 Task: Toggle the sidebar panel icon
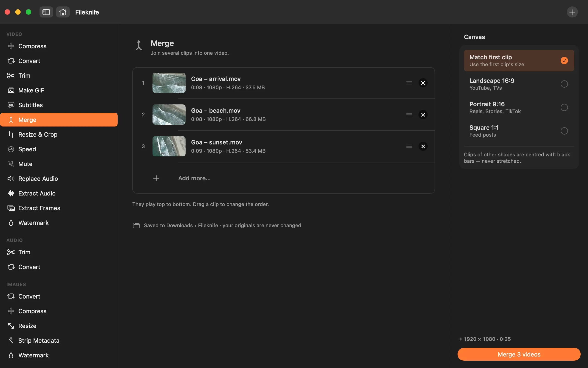(46, 12)
